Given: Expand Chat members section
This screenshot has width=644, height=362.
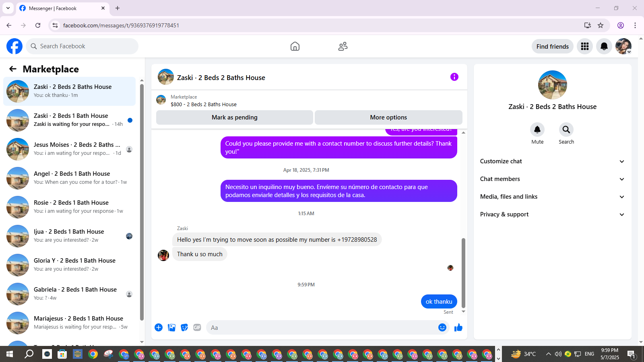Looking at the screenshot, I should [x=552, y=179].
